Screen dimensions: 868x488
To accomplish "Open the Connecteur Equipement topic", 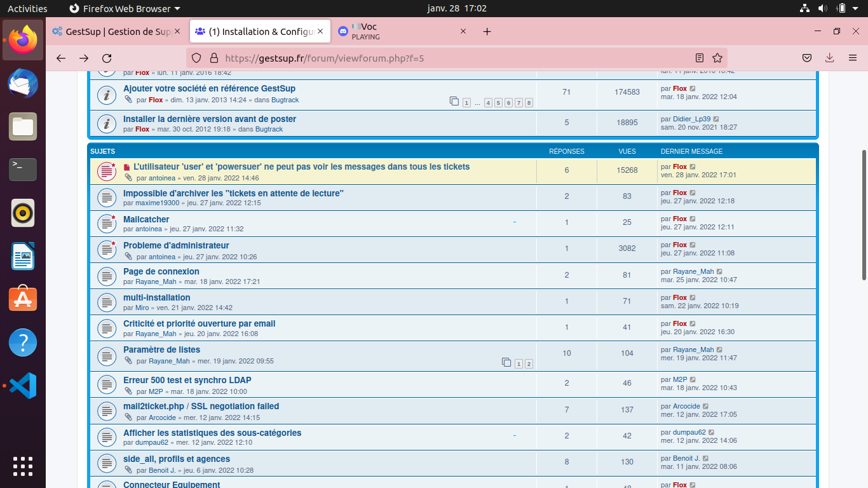I will (172, 484).
